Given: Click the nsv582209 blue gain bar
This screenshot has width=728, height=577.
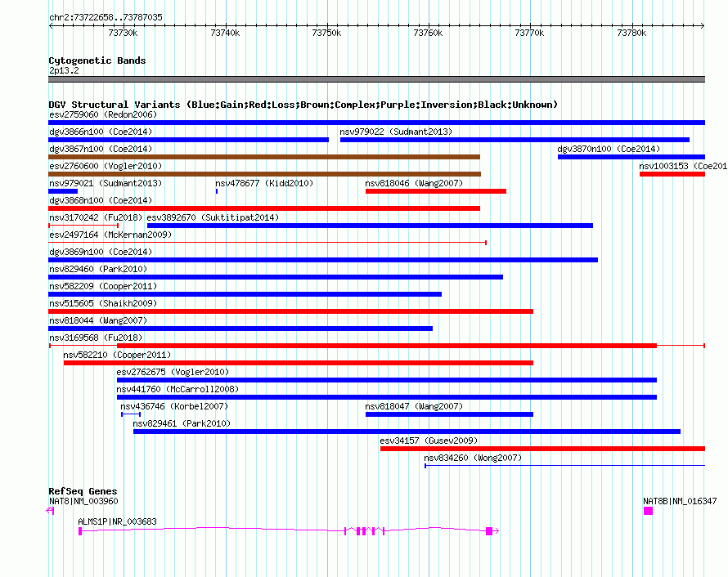Looking at the screenshot, I should (245, 294).
